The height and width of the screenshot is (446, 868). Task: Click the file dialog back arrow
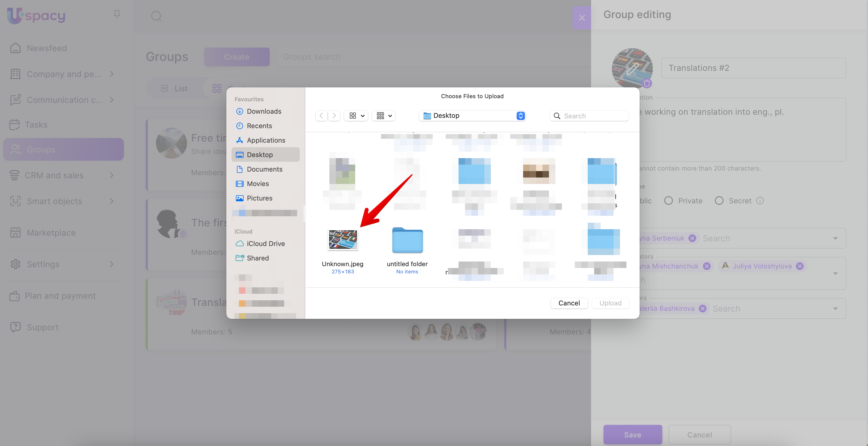[321, 116]
